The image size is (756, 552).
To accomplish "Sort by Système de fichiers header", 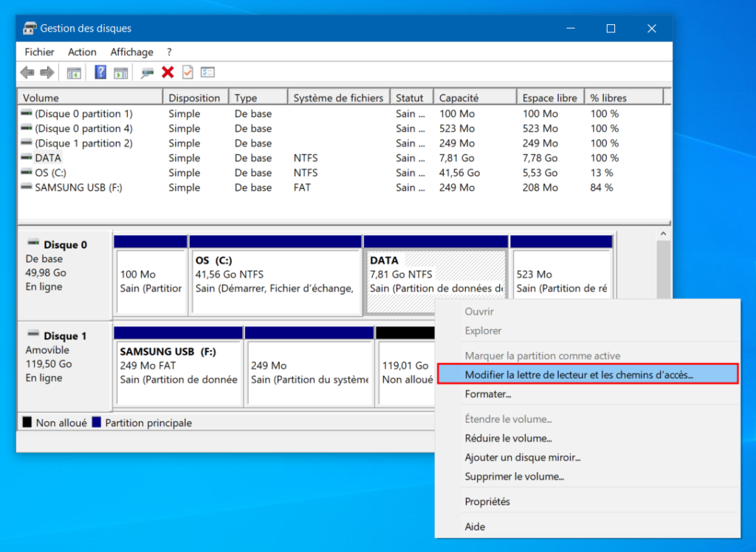I will pyautogui.click(x=339, y=98).
